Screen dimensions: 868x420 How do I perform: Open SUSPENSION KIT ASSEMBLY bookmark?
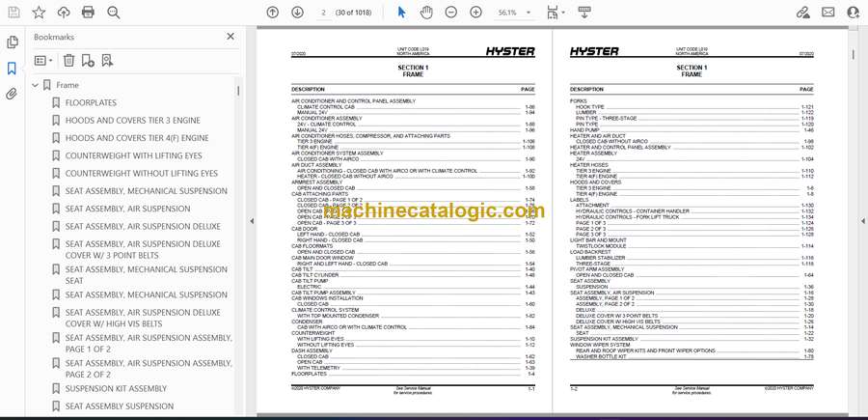point(116,388)
